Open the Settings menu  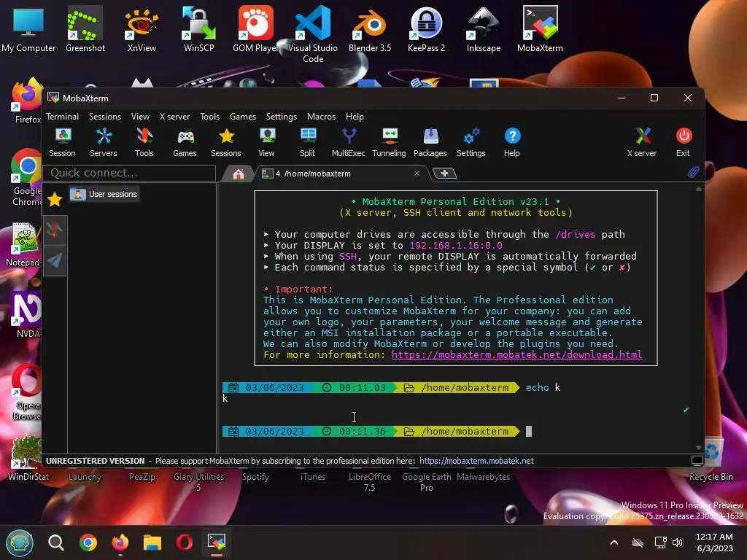click(281, 117)
